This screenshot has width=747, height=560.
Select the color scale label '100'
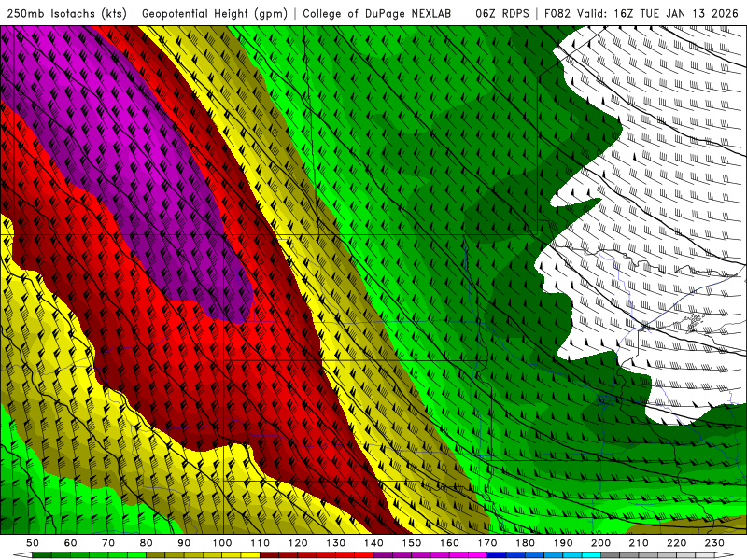point(222,543)
